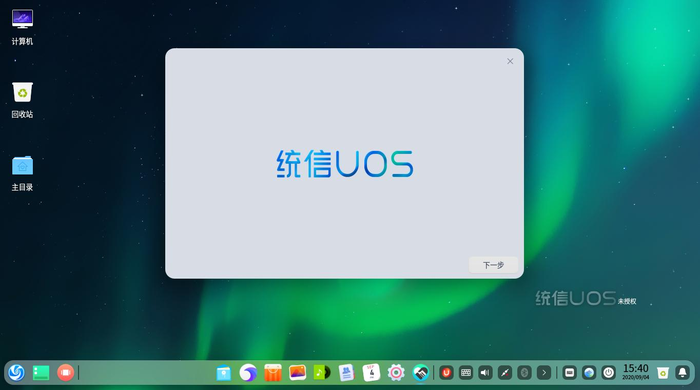Expand the tray with the arrow chevron
700x390 pixels.
[544, 373]
